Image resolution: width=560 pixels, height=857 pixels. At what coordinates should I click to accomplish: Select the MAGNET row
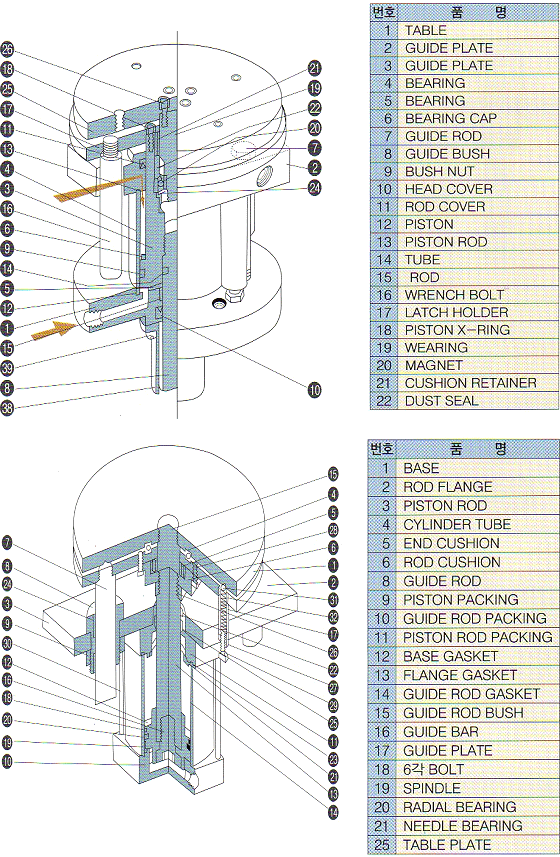[464, 365]
